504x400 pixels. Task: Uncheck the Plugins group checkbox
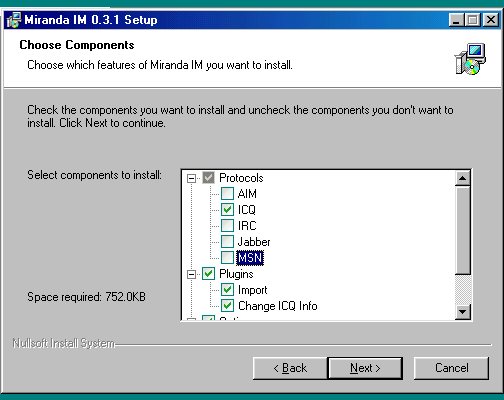[208, 274]
